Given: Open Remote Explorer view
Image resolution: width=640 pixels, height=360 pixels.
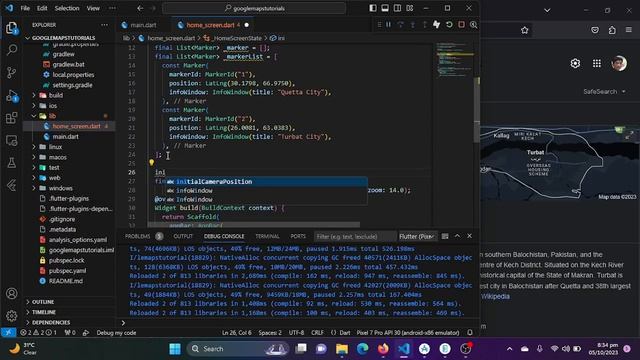Looking at the screenshot, I should click(11, 140).
